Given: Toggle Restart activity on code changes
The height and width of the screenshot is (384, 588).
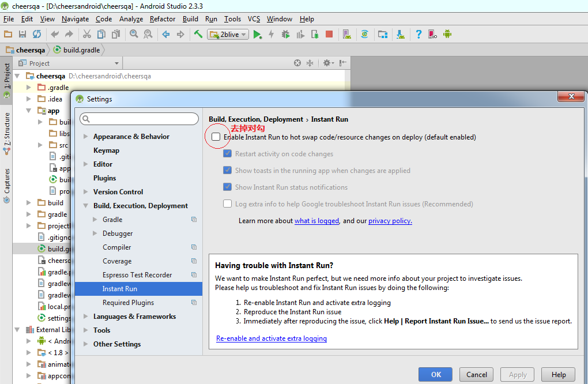Looking at the screenshot, I should [x=227, y=153].
